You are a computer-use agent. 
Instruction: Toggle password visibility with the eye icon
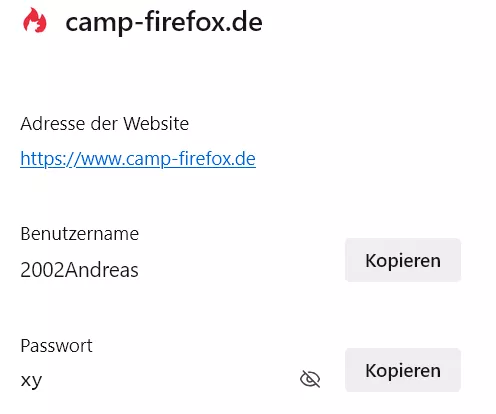tap(310, 379)
